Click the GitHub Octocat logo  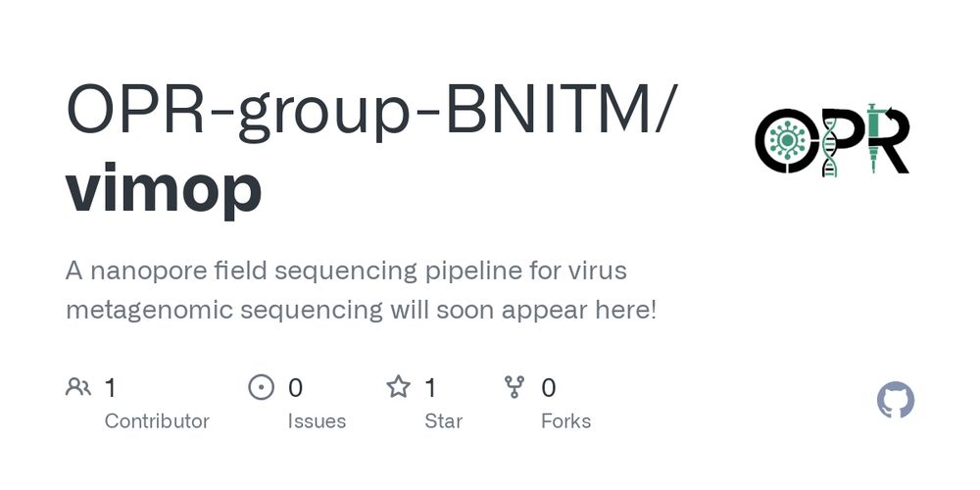tap(896, 401)
